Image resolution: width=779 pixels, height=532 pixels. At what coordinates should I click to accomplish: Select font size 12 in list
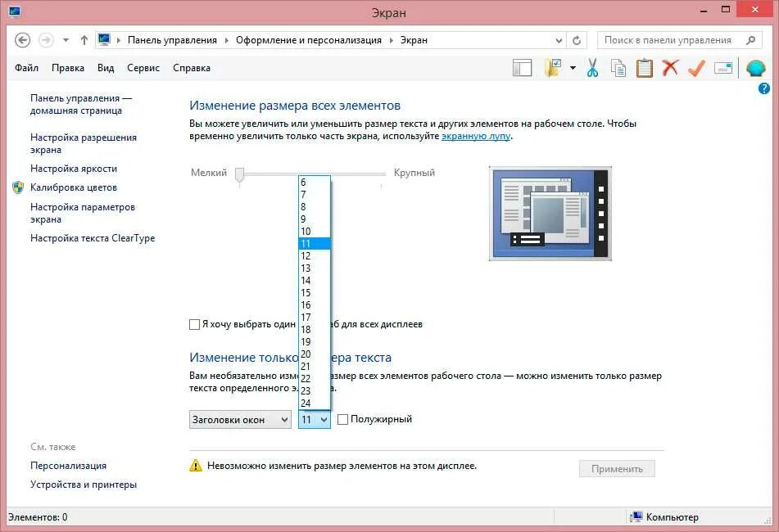pyautogui.click(x=315, y=256)
